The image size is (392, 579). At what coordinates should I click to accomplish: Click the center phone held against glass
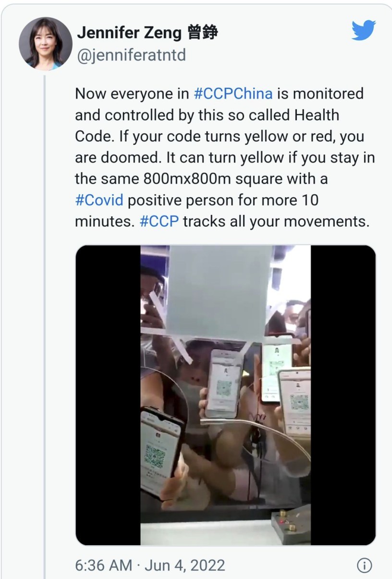coord(223,383)
